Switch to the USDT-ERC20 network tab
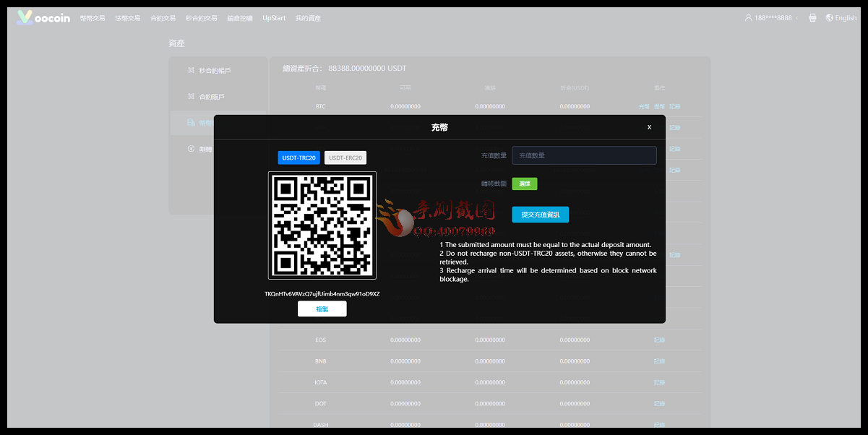Image resolution: width=868 pixels, height=435 pixels. tap(345, 158)
